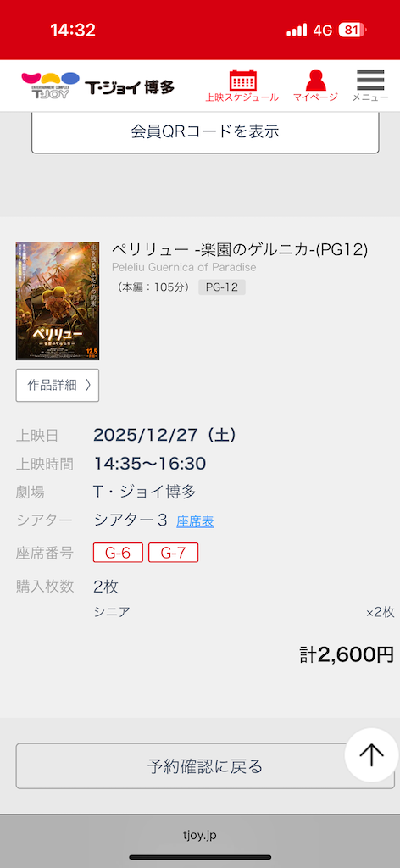Screen dimensions: 400x868
Task: Tap the battery indicator in status bar
Action: pyautogui.click(x=353, y=30)
